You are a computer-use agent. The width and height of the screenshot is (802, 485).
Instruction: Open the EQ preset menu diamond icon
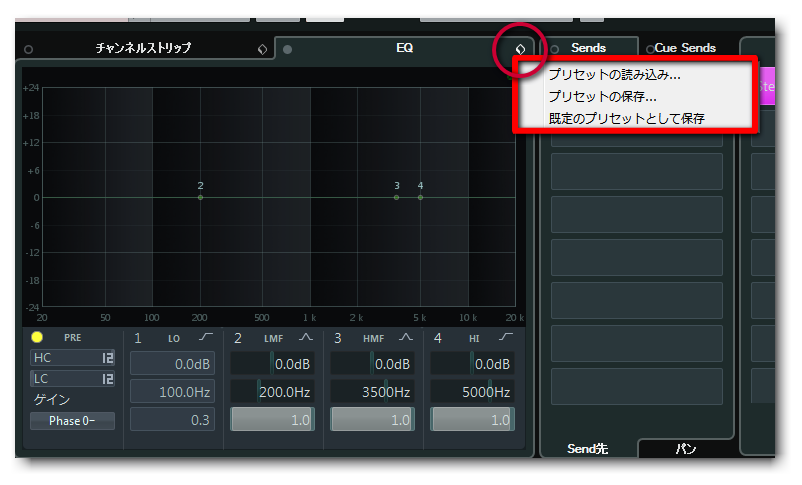click(x=520, y=49)
